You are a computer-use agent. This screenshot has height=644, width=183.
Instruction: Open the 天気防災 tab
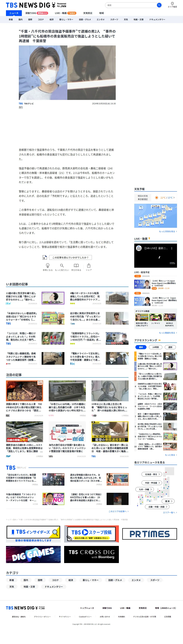click(x=88, y=13)
